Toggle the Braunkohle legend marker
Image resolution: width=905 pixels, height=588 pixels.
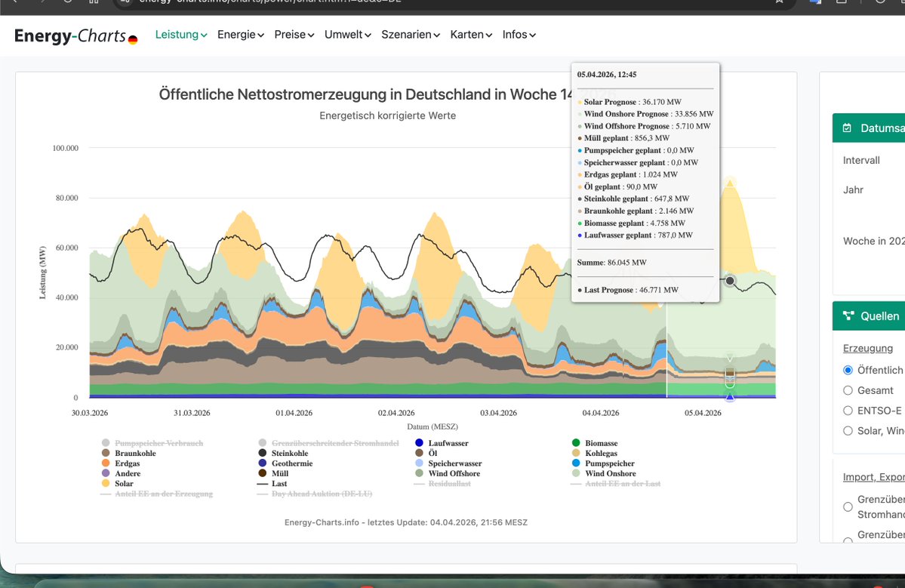[x=106, y=453]
